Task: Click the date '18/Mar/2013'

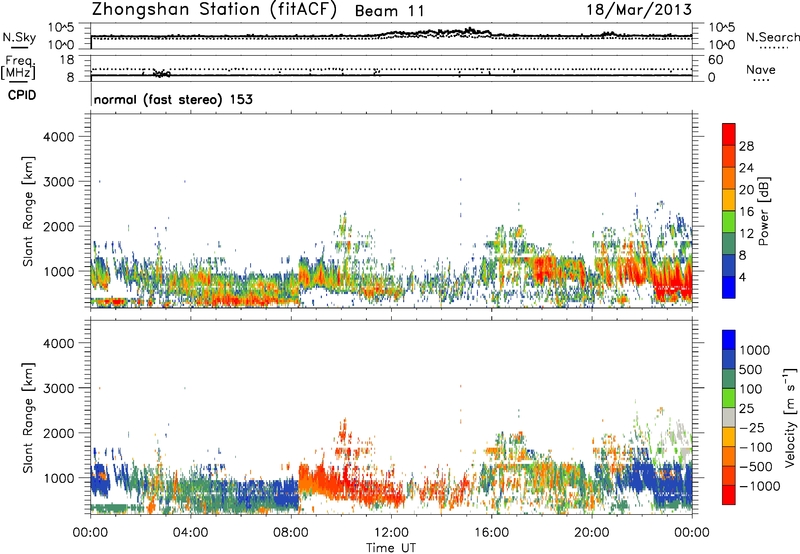Action: [x=639, y=9]
